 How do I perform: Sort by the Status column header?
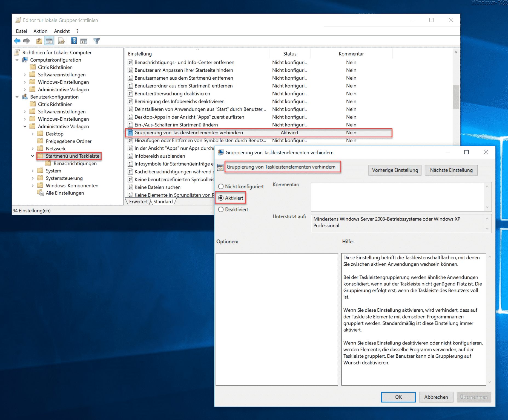click(290, 54)
